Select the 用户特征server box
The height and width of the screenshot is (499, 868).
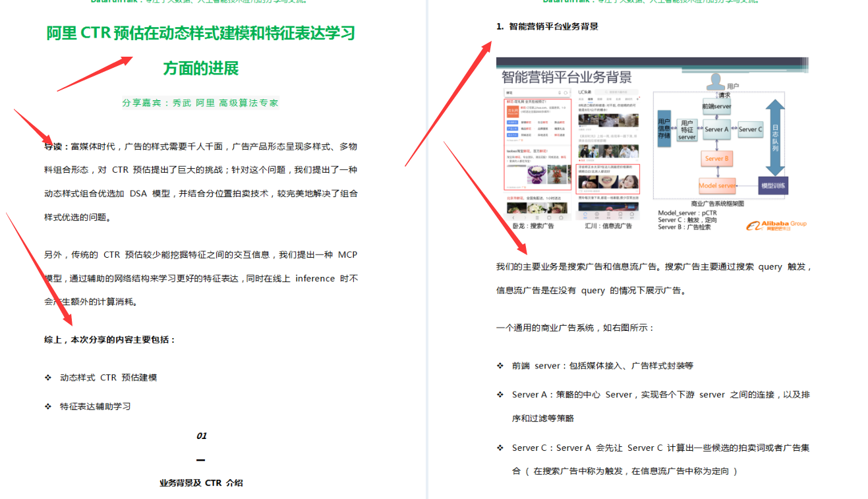687,130
